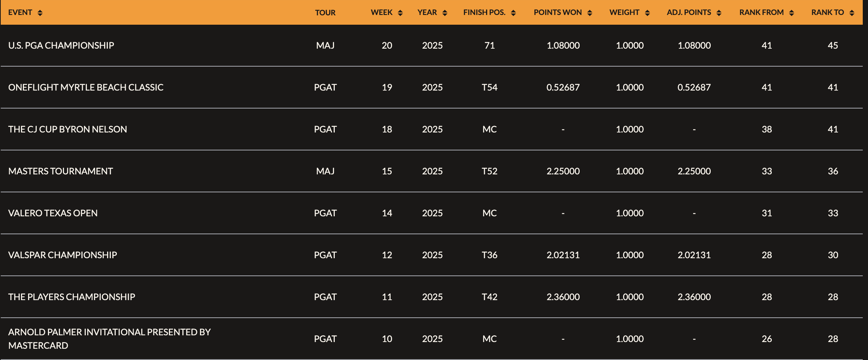Click PGAT tour in Valspar Championship row

(325, 255)
